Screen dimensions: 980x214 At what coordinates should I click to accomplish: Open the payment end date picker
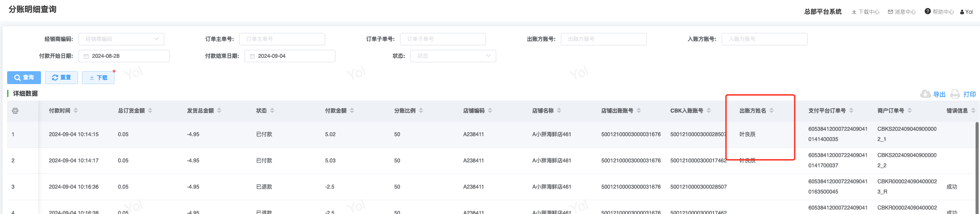coord(290,56)
